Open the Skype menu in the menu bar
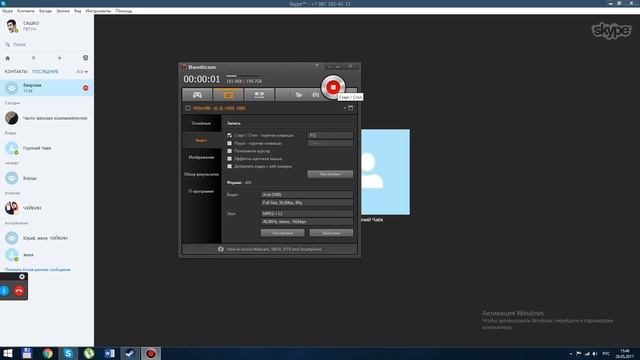Image resolution: width=640 pixels, height=360 pixels. [x=7, y=11]
